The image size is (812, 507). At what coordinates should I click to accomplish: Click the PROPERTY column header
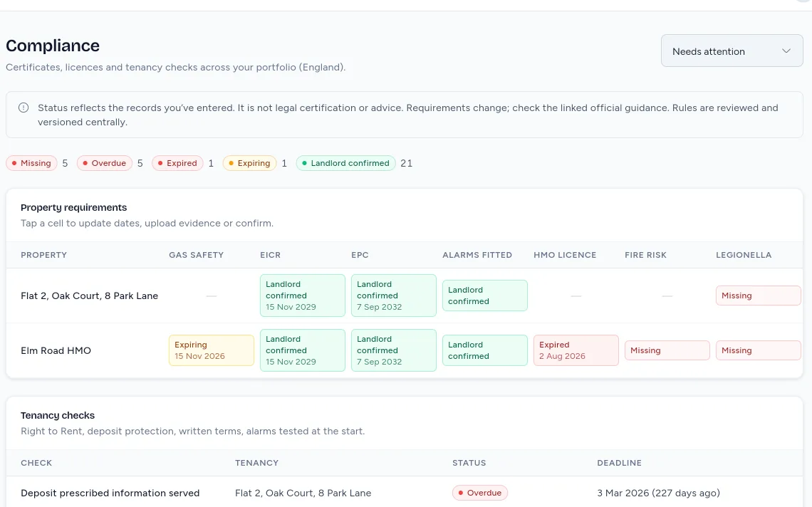pos(44,255)
